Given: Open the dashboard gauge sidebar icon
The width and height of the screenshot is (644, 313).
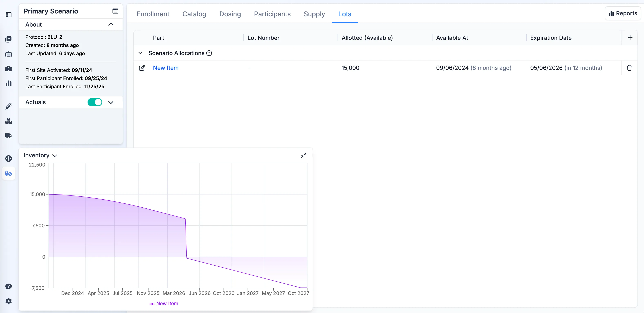Looking at the screenshot, I should tap(9, 159).
